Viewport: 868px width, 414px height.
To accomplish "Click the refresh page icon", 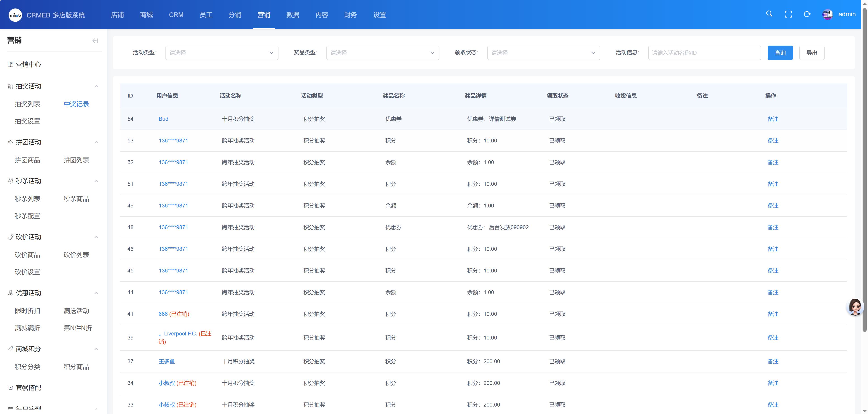I will [x=807, y=14].
